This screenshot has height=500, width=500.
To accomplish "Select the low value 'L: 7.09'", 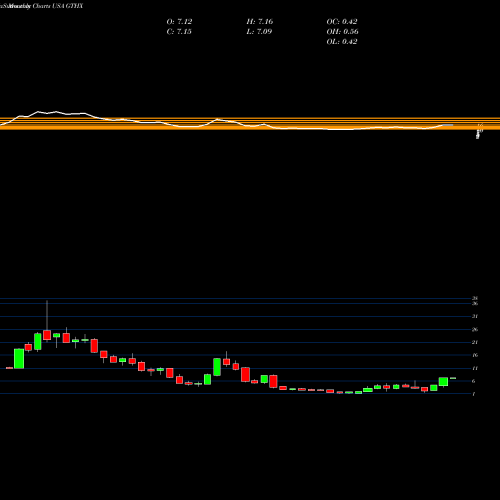I will coord(259,32).
